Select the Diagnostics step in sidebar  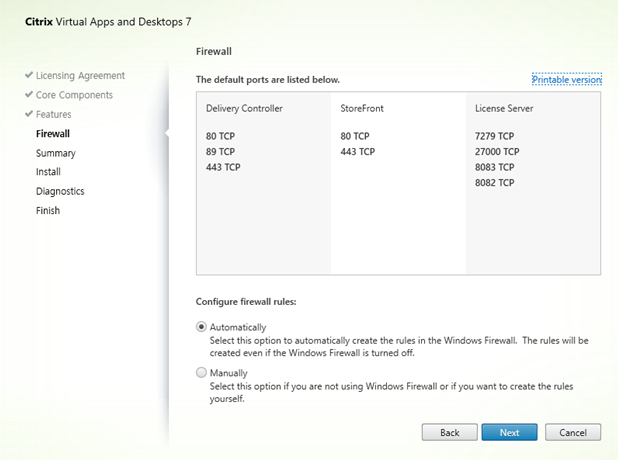click(x=60, y=191)
